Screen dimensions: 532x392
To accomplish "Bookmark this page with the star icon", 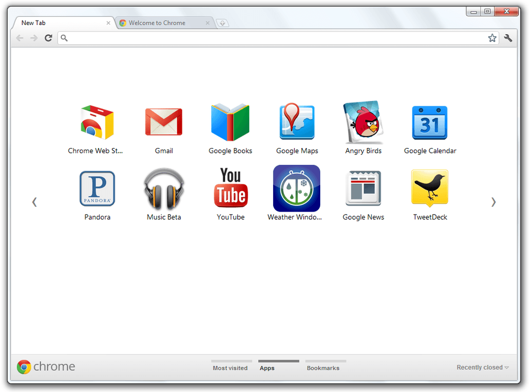I will (492, 38).
